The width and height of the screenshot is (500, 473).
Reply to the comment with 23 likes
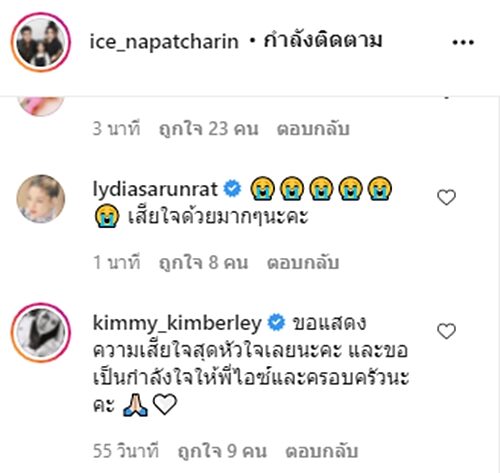[313, 129]
